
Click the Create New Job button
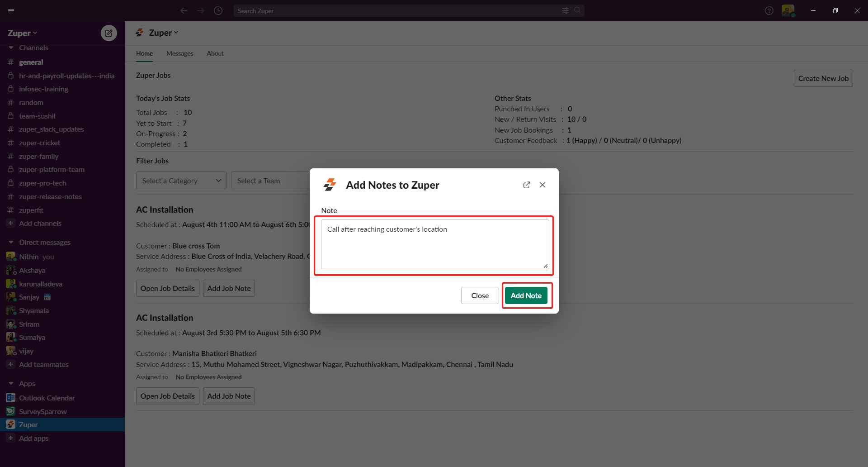823,78
